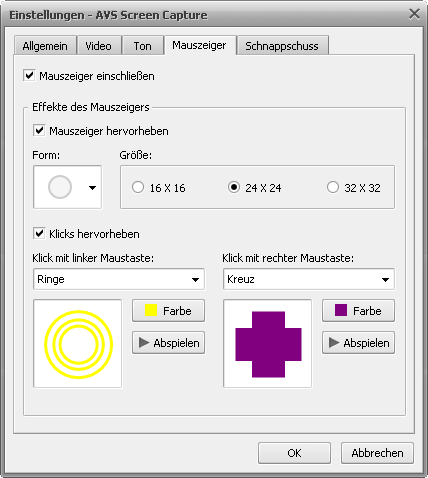Confirm settings with the OK button
The image size is (428, 478).
[x=294, y=453]
